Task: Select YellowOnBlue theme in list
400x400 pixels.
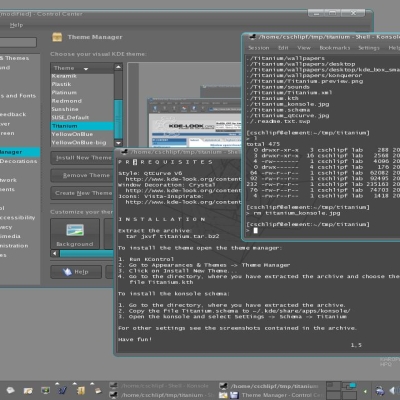Action: tap(82, 134)
